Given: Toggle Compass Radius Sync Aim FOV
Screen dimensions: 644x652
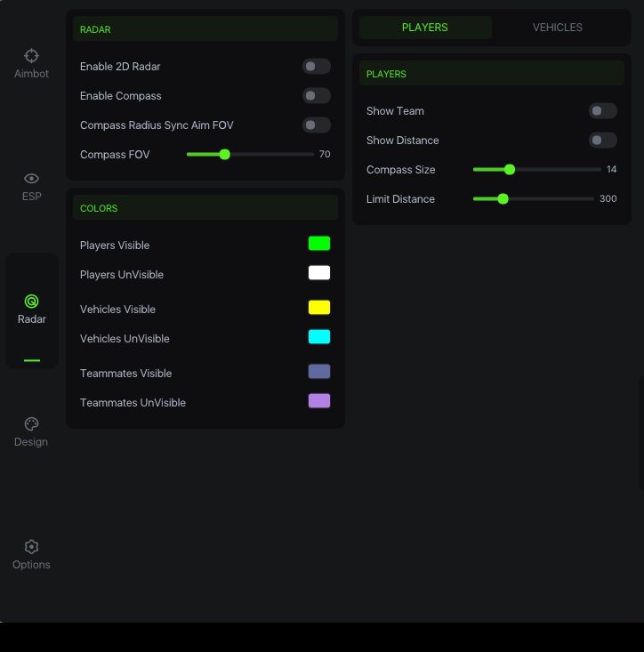Looking at the screenshot, I should (x=316, y=125).
